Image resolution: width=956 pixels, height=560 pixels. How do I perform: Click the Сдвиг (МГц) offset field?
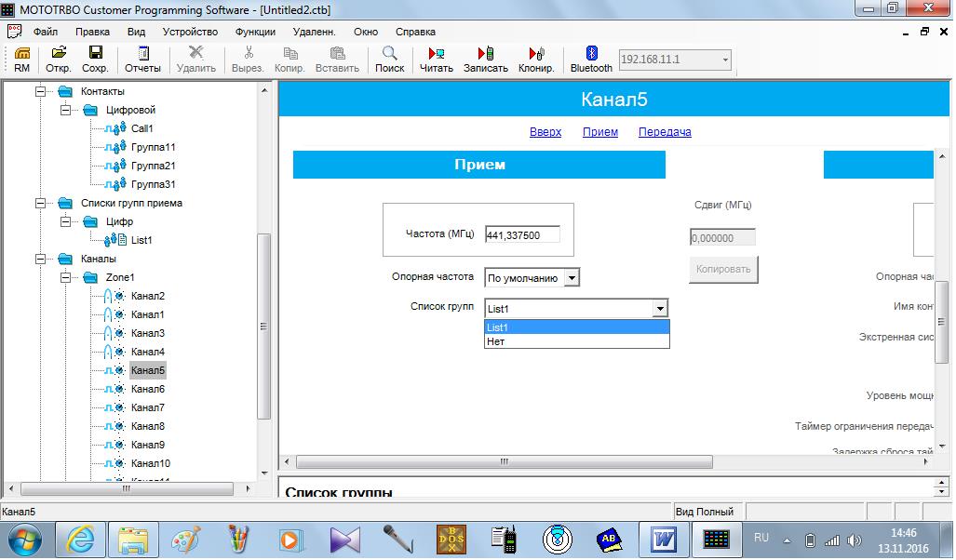tap(722, 237)
